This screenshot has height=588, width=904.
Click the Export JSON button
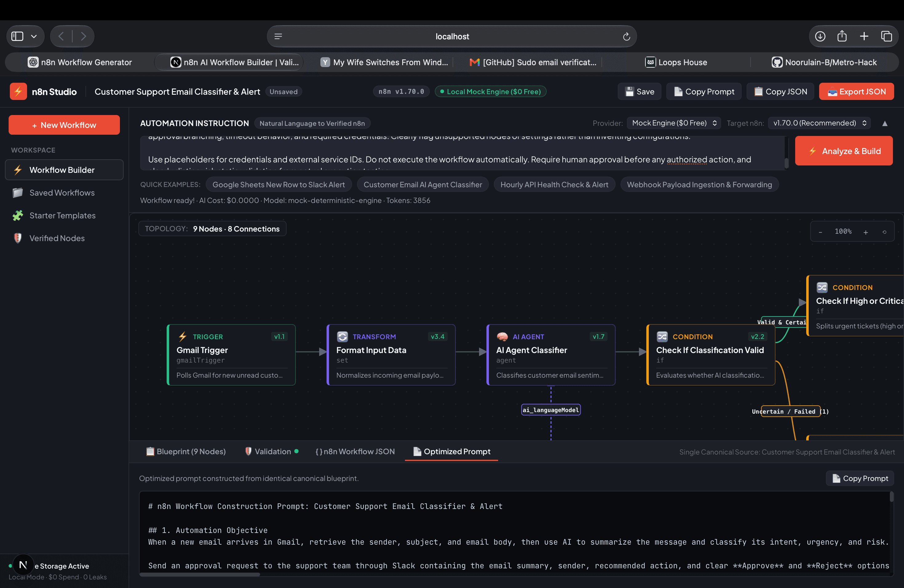pos(856,92)
